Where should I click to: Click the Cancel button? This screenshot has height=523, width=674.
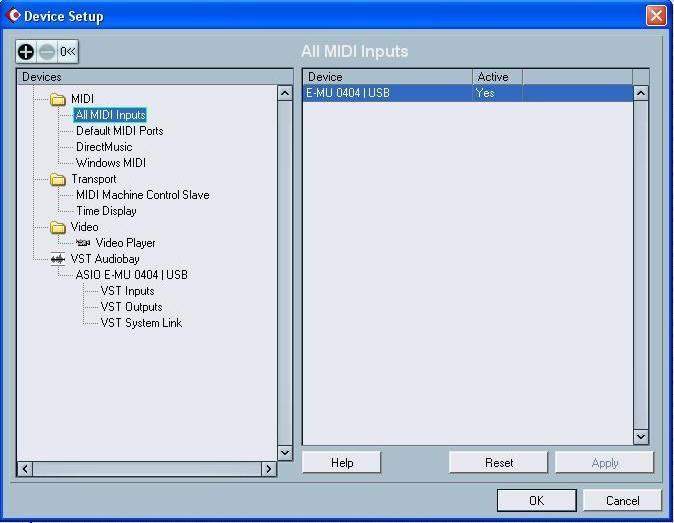click(622, 500)
